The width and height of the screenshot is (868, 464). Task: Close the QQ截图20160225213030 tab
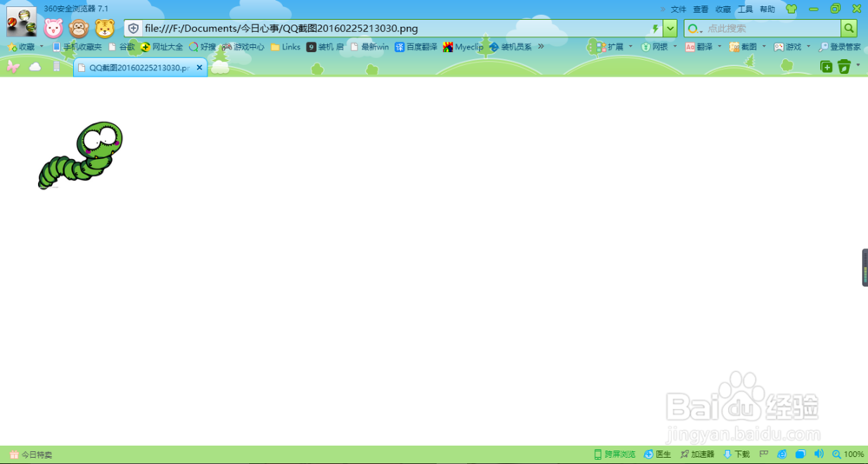click(200, 68)
